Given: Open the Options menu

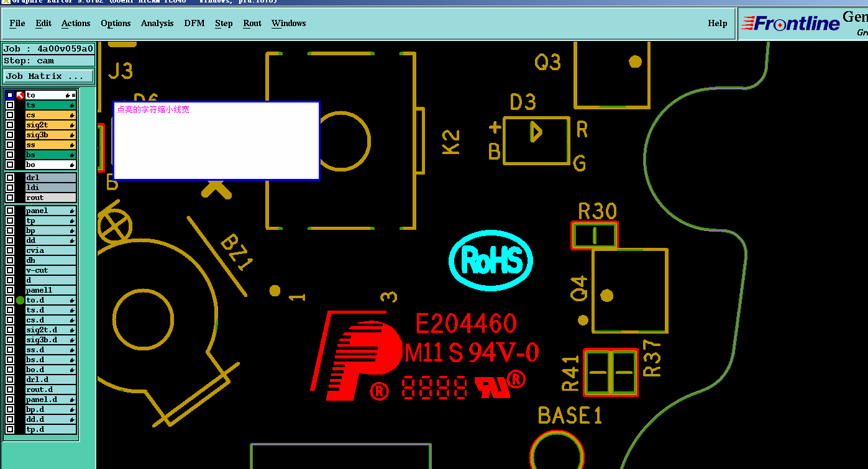Looking at the screenshot, I should [x=116, y=23].
